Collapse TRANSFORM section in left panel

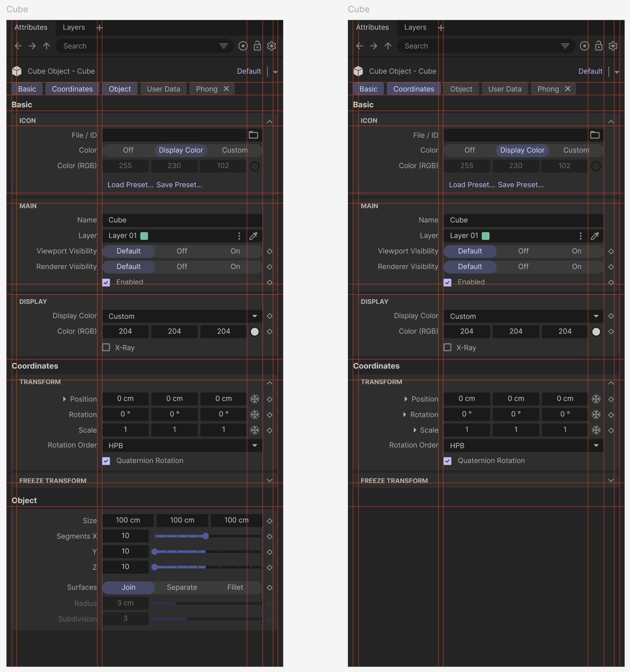pos(269,383)
